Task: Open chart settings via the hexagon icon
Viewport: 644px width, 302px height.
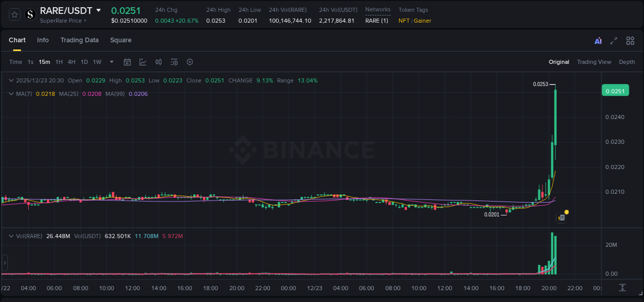Action: click(x=190, y=62)
